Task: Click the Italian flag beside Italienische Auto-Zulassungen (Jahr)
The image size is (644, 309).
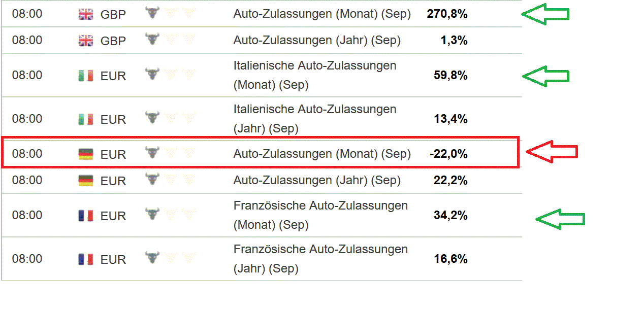Action: [x=86, y=119]
